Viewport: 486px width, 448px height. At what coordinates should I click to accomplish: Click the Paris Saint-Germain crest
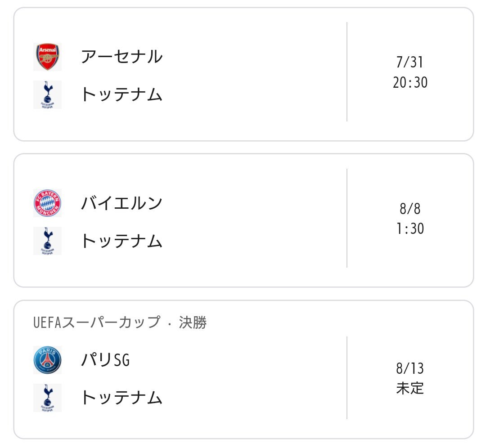coord(47,360)
